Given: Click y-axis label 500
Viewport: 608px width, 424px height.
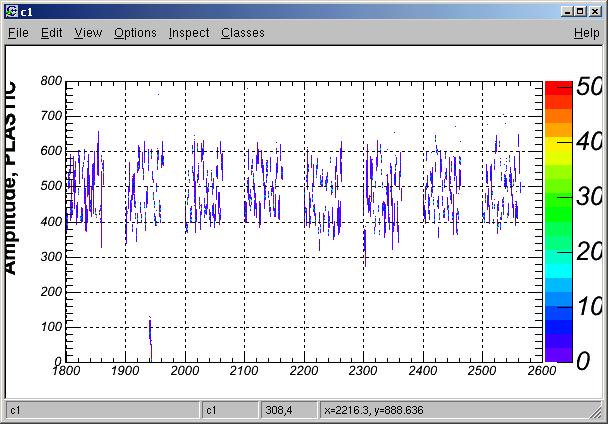Looking at the screenshot, I should pos(51,186).
